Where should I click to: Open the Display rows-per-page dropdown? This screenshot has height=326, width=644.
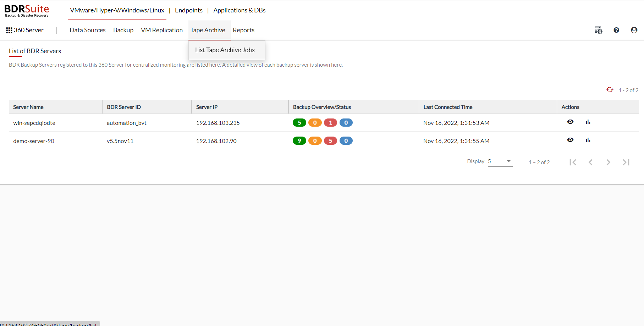pyautogui.click(x=500, y=161)
